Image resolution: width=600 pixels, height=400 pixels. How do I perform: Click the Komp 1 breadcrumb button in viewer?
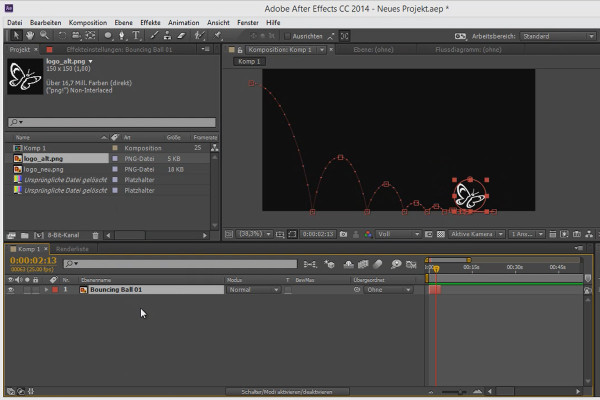click(249, 62)
